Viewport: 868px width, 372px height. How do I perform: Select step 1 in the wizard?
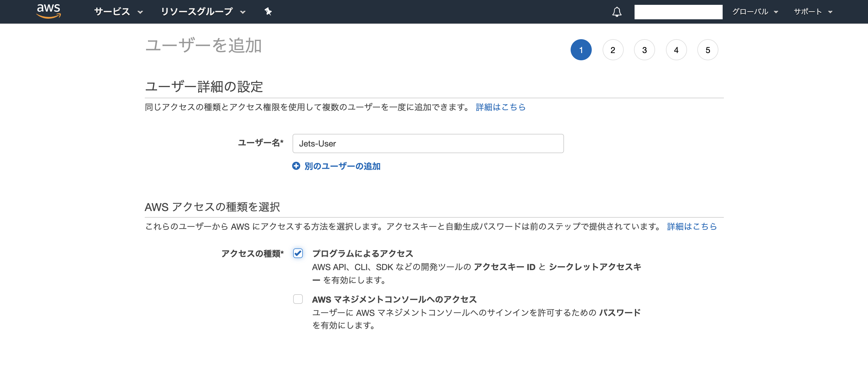click(581, 50)
